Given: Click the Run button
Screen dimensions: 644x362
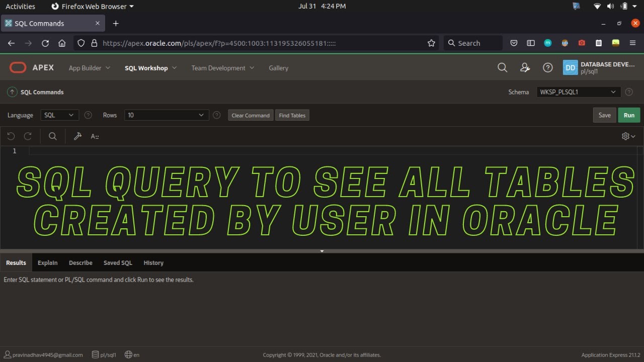Looking at the screenshot, I should coord(629,115).
